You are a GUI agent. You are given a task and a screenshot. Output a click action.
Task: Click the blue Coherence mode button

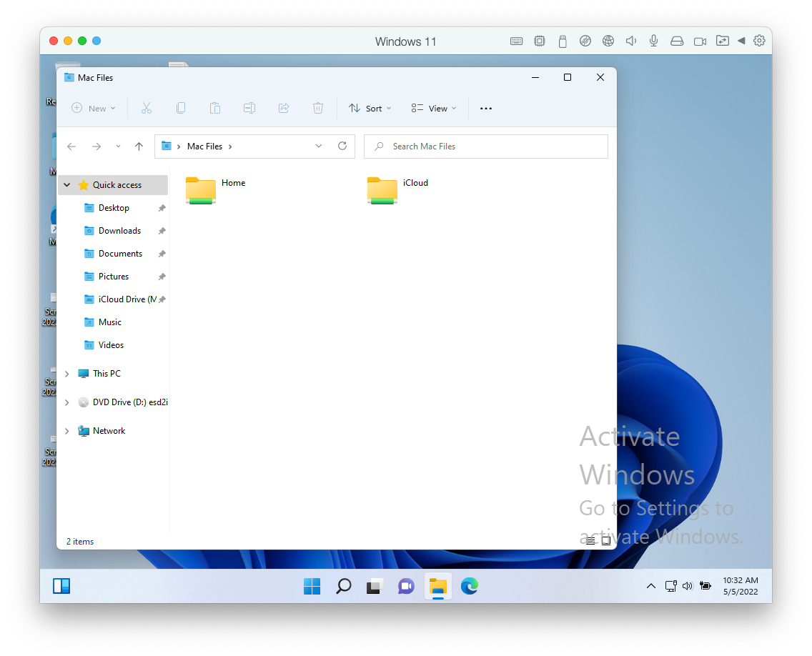click(x=96, y=41)
